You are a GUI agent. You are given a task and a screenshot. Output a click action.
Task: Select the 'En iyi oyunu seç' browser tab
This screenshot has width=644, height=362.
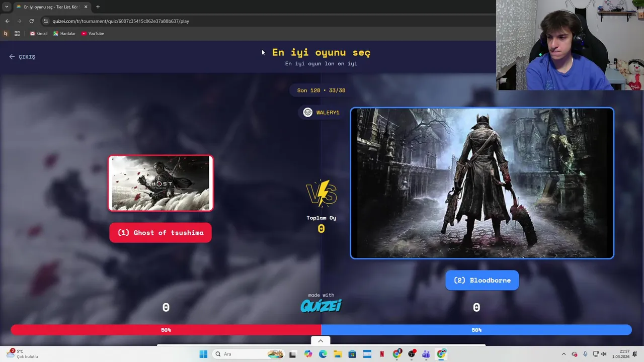(x=51, y=7)
